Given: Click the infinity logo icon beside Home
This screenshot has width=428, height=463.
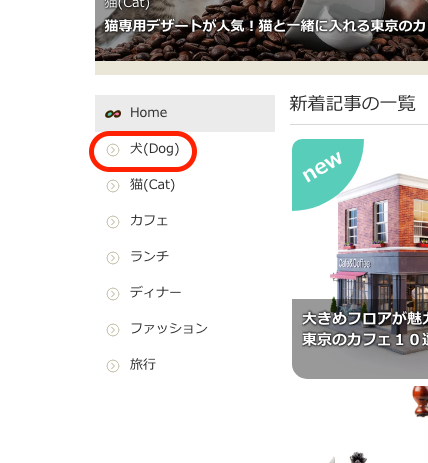Looking at the screenshot, I should 113,114.
